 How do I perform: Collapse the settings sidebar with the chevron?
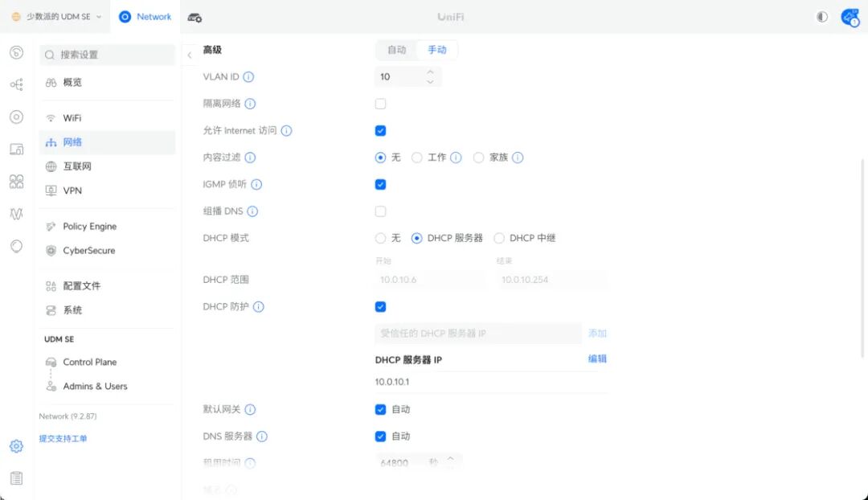(190, 55)
